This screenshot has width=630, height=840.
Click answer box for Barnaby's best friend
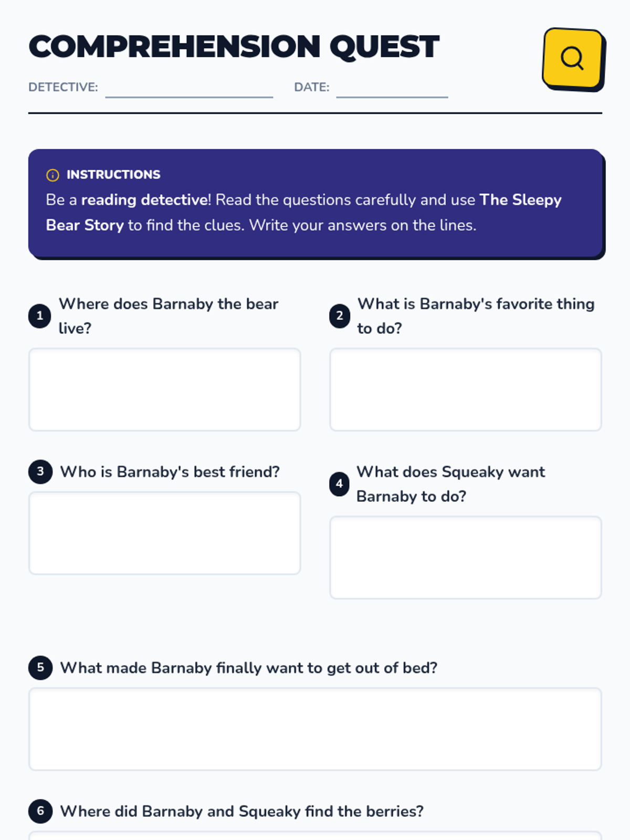[165, 533]
